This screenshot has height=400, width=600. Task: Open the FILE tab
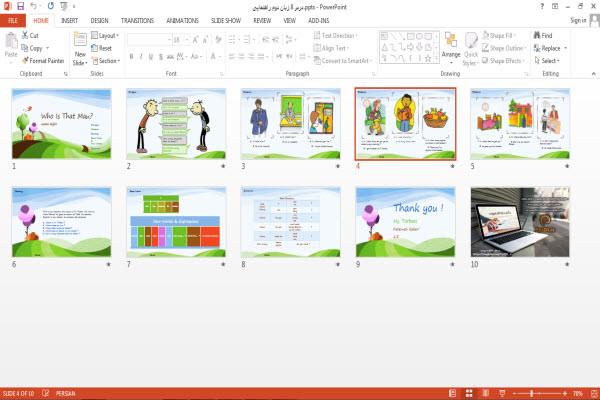tap(13, 20)
